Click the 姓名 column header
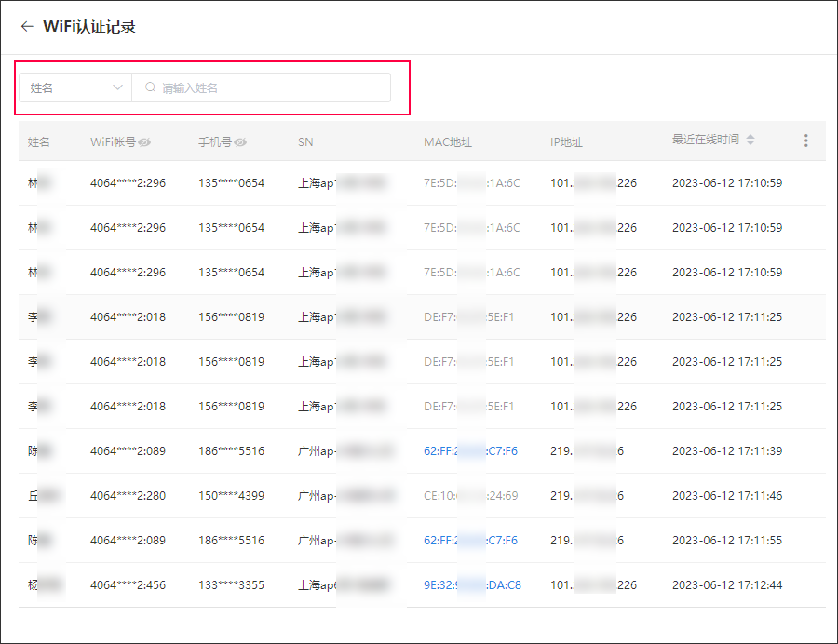This screenshot has height=644, width=838. [39, 142]
